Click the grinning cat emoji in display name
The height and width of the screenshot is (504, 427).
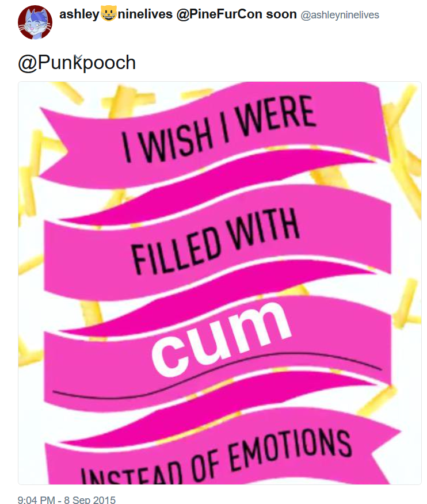(109, 14)
